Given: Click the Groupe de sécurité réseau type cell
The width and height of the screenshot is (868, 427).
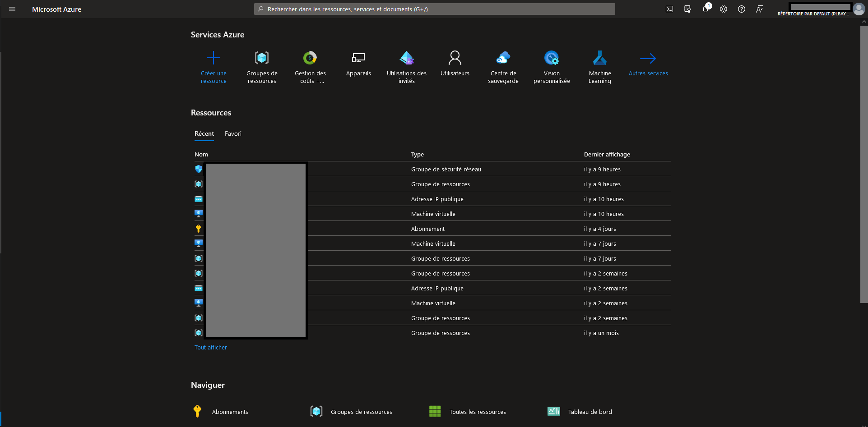Looking at the screenshot, I should coord(446,170).
